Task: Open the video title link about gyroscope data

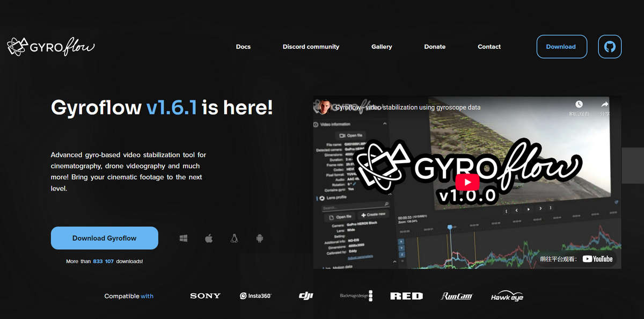Action: pyautogui.click(x=407, y=107)
